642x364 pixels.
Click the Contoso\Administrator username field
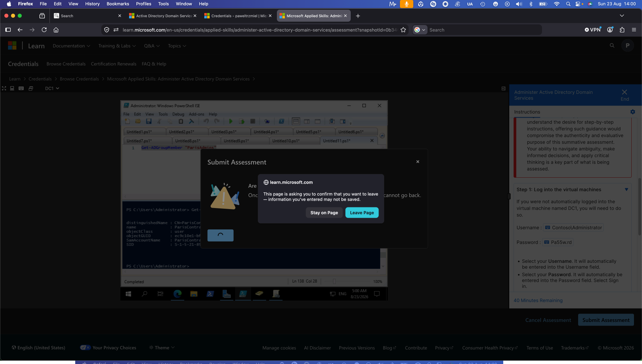573,228
